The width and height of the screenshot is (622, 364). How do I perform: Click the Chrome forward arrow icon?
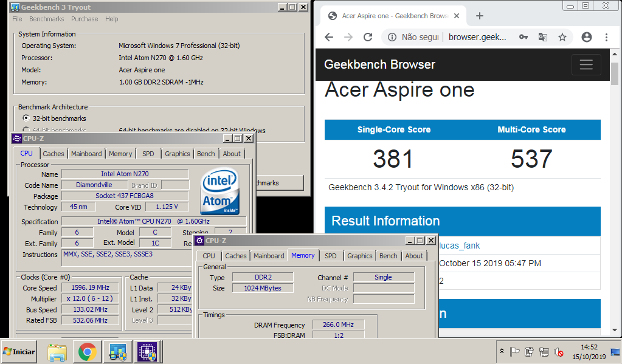click(348, 37)
